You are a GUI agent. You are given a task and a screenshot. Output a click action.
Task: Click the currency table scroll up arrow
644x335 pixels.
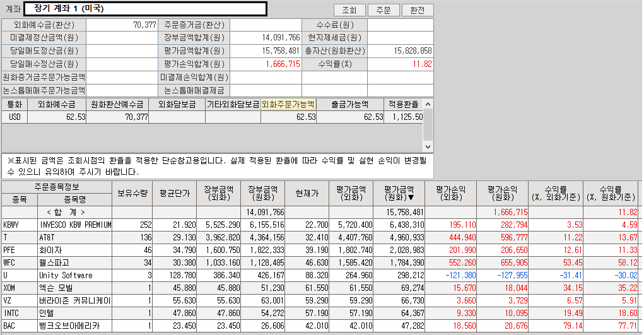pyautogui.click(x=428, y=104)
